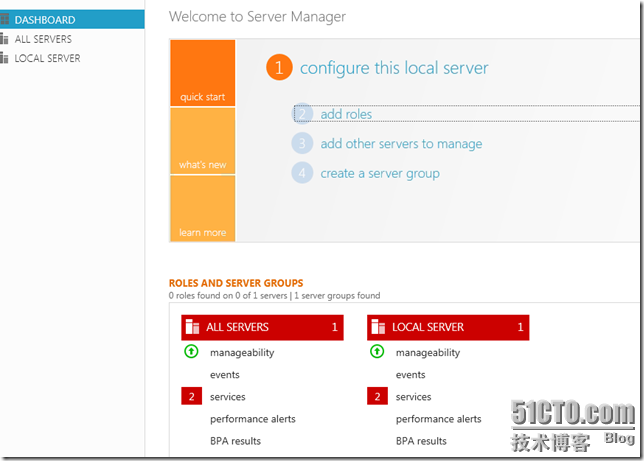Open manageability under All Servers

(x=242, y=353)
